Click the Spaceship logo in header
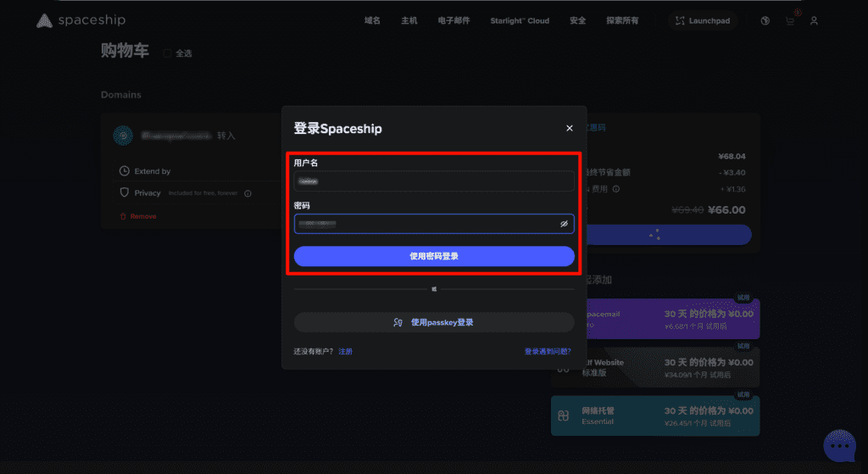The width and height of the screenshot is (868, 474). tap(81, 20)
